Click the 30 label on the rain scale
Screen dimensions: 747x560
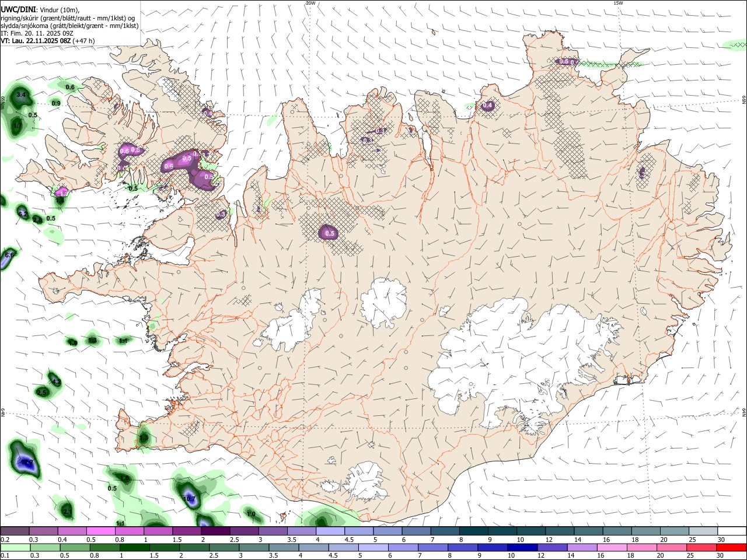pos(720,555)
